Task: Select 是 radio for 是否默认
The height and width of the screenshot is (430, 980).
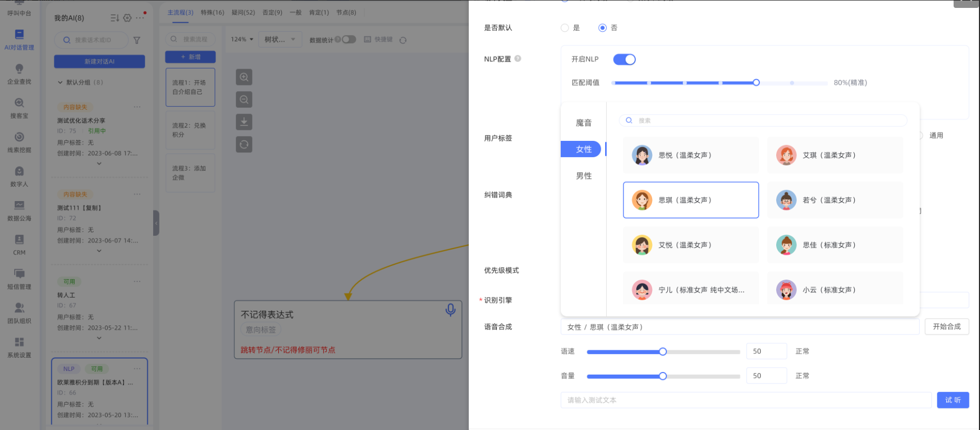Action: (565, 28)
